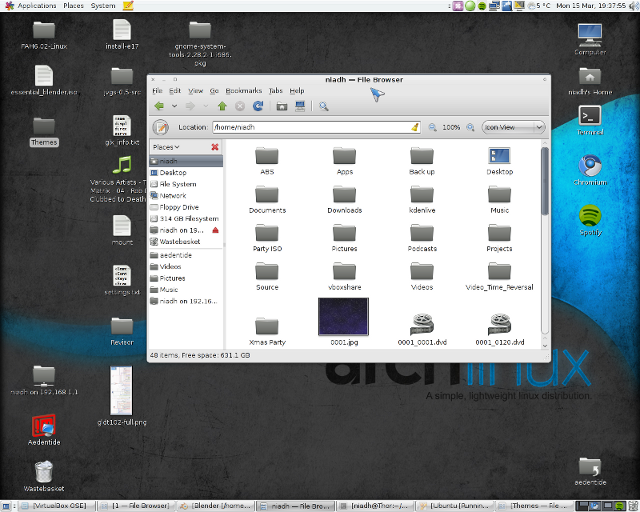Switch to Blender taskbar button

(x=216, y=506)
